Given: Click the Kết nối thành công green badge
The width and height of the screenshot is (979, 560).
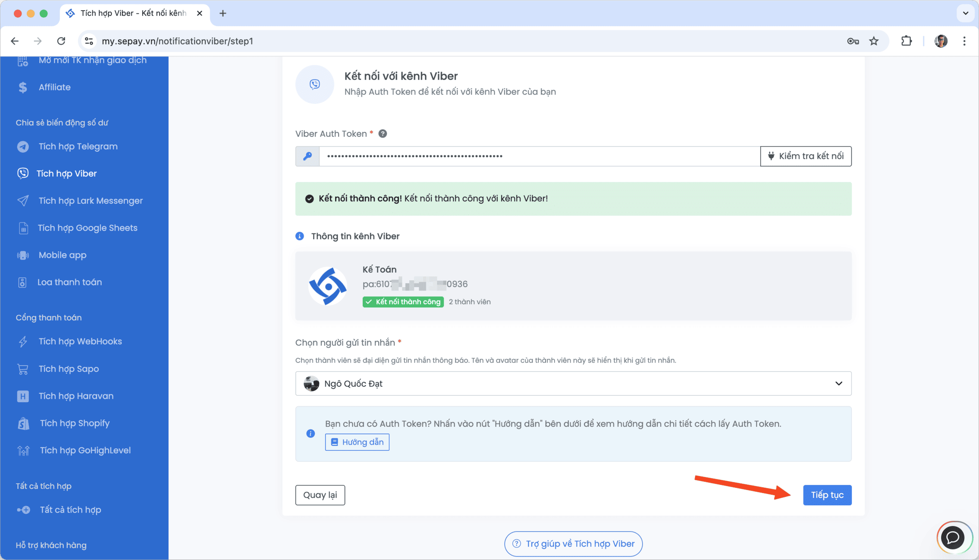Looking at the screenshot, I should point(403,302).
